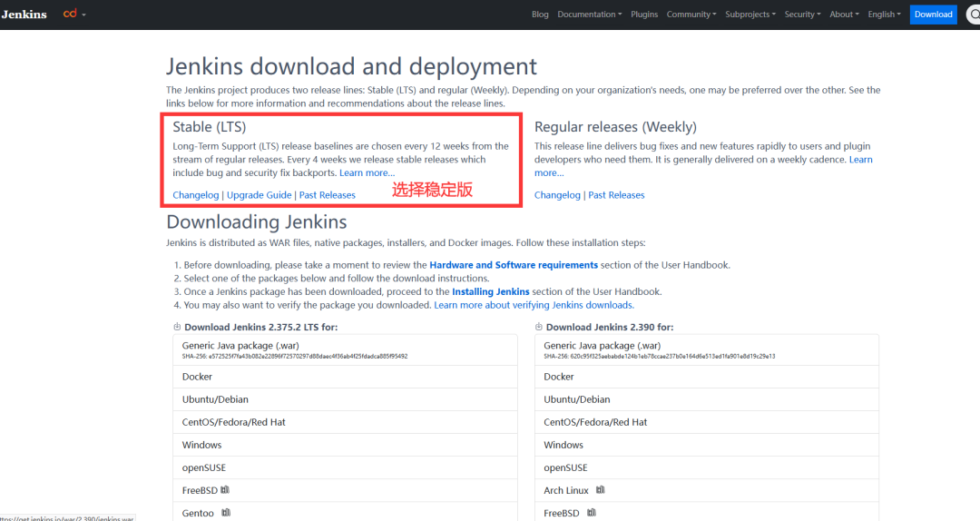This screenshot has height=521, width=980.
Task: Click the Regular releases (Weekly) heading
Action: pos(615,127)
